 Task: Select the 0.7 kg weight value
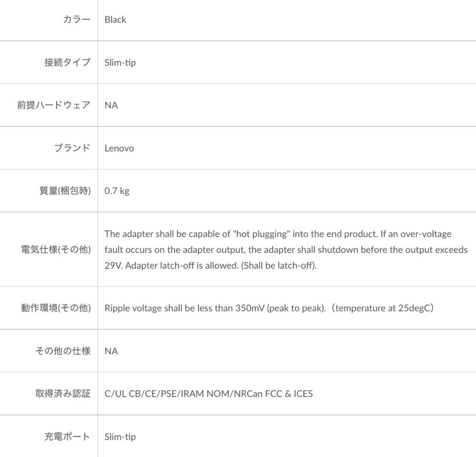[117, 191]
